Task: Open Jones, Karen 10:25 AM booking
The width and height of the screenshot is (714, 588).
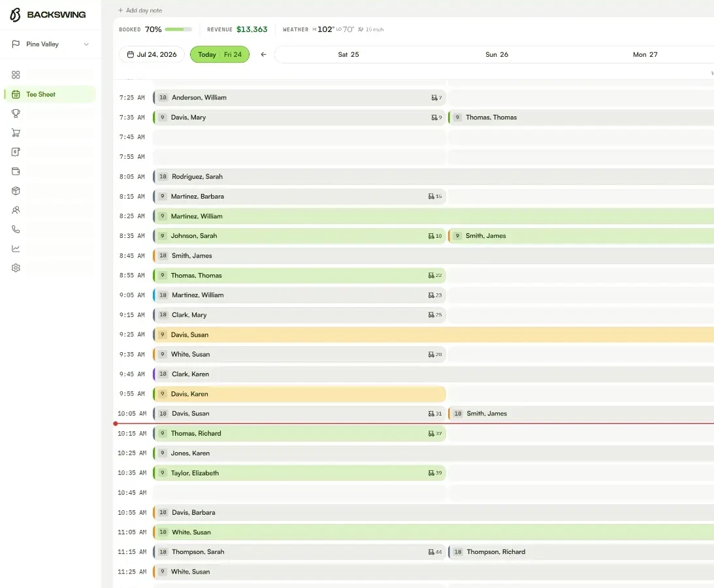Action: click(x=434, y=453)
